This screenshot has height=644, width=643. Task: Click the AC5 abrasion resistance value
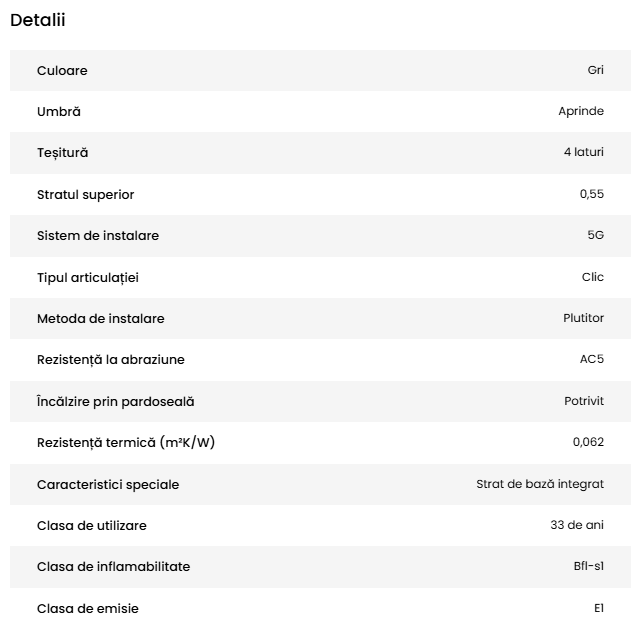click(x=592, y=359)
